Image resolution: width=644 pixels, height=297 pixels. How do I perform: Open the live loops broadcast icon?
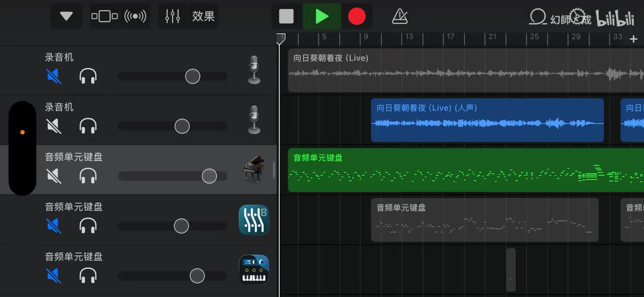[x=135, y=16]
